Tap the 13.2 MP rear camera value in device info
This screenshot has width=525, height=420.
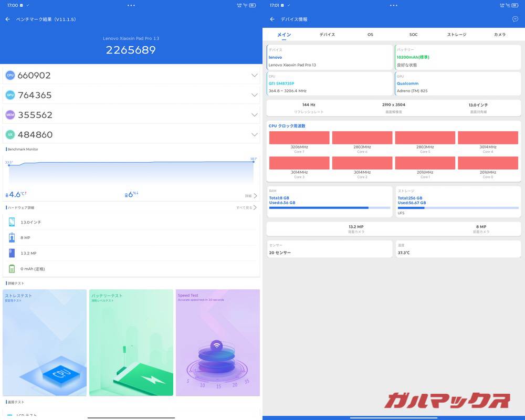point(356,227)
